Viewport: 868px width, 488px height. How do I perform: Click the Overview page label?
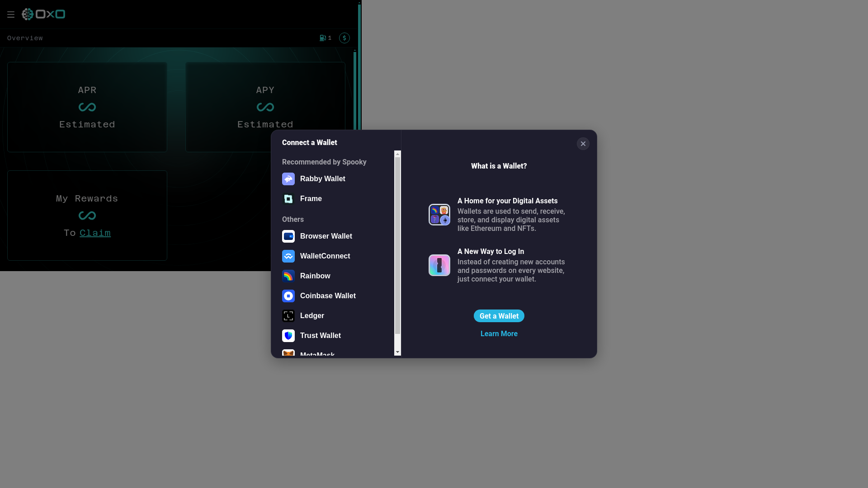pos(25,38)
